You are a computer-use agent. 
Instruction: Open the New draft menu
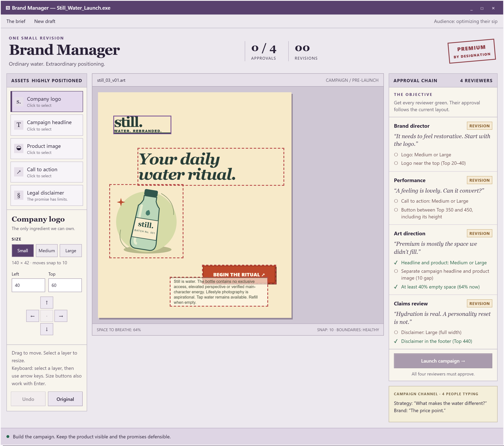[45, 21]
